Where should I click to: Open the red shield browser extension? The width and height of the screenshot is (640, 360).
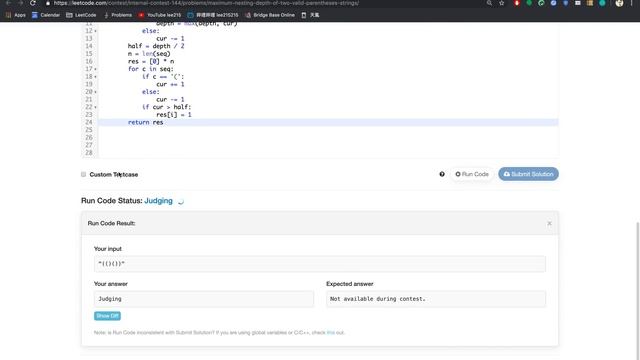(517, 3)
